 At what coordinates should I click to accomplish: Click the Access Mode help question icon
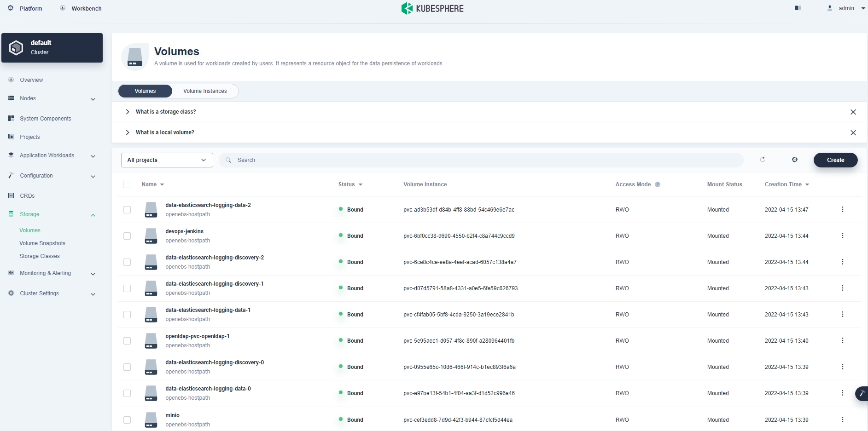click(x=658, y=184)
